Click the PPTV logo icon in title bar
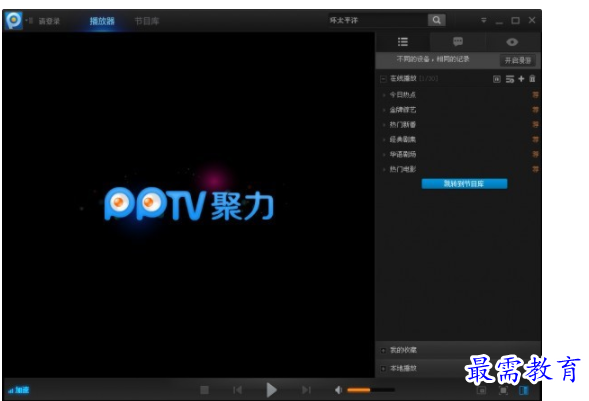The width and height of the screenshot is (589, 401). [x=14, y=20]
